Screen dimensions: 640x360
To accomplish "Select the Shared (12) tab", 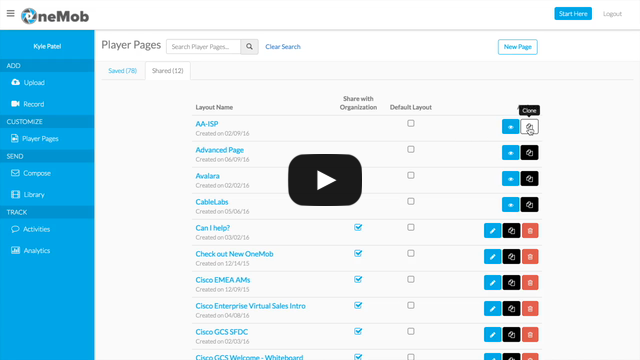I will pyautogui.click(x=168, y=71).
